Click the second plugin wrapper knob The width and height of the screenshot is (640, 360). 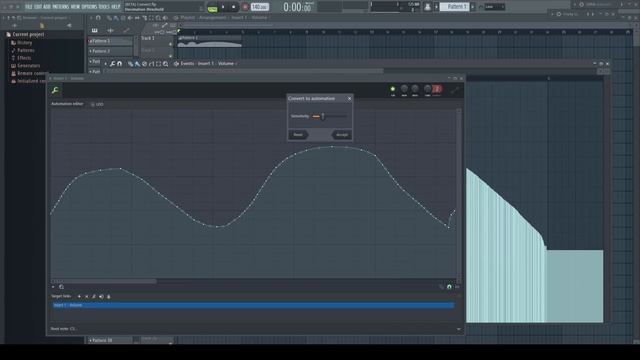pyautogui.click(x=415, y=89)
